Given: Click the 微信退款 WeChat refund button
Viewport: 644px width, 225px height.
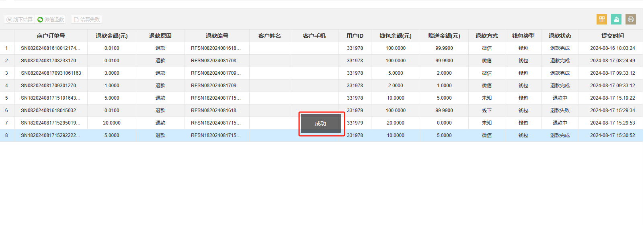Looking at the screenshot, I should pos(51,19).
